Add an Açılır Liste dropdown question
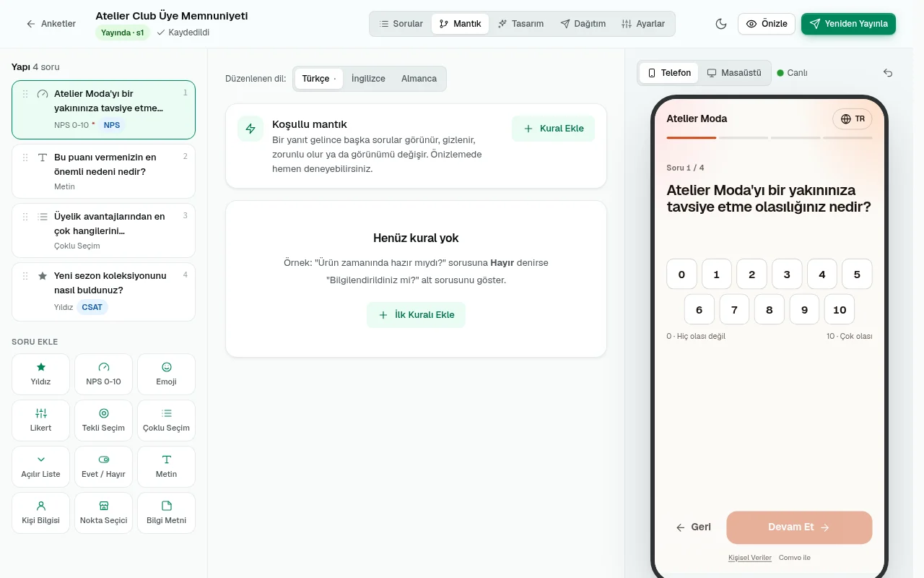This screenshot has height=578, width=924. tap(41, 466)
